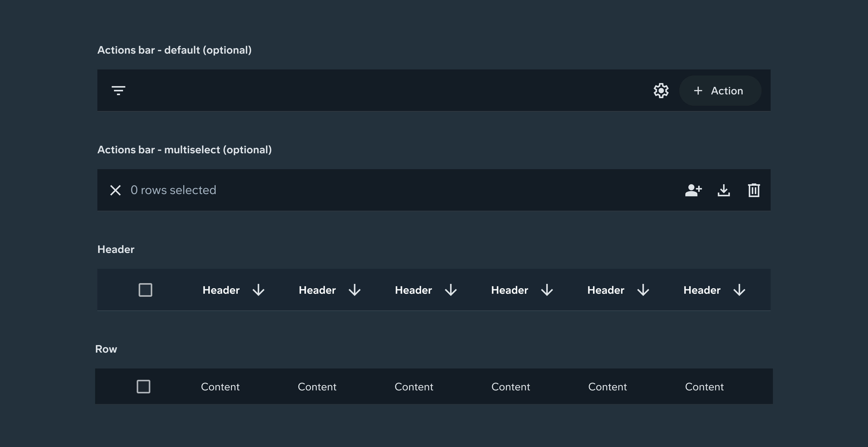Click the last Content cell in row
The width and height of the screenshot is (868, 447).
tap(704, 387)
